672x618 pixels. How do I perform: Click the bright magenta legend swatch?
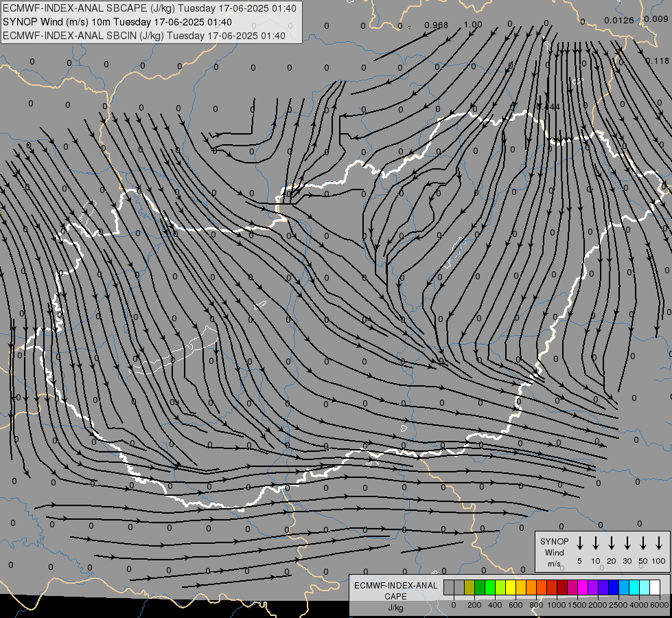(x=583, y=587)
